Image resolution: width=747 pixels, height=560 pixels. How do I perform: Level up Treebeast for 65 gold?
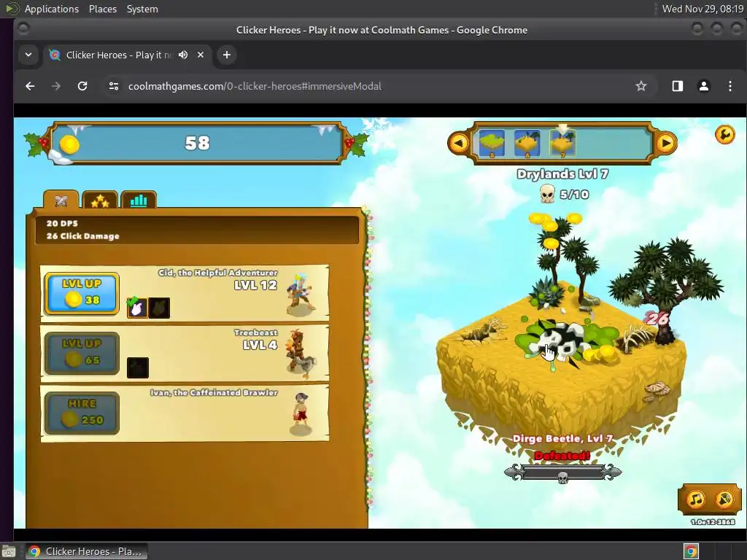point(82,354)
